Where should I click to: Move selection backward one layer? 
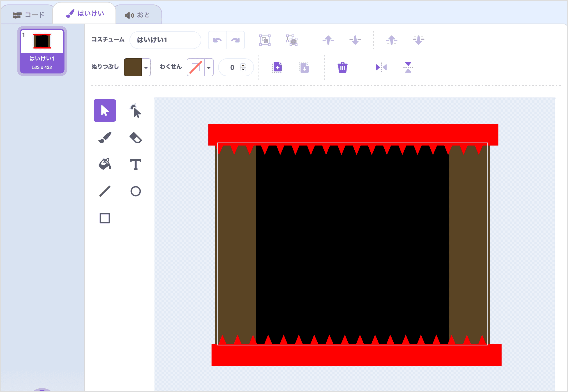355,40
